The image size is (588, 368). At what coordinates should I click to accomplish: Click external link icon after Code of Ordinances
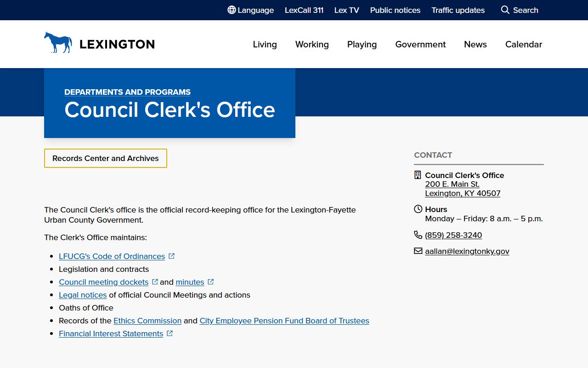pyautogui.click(x=171, y=256)
